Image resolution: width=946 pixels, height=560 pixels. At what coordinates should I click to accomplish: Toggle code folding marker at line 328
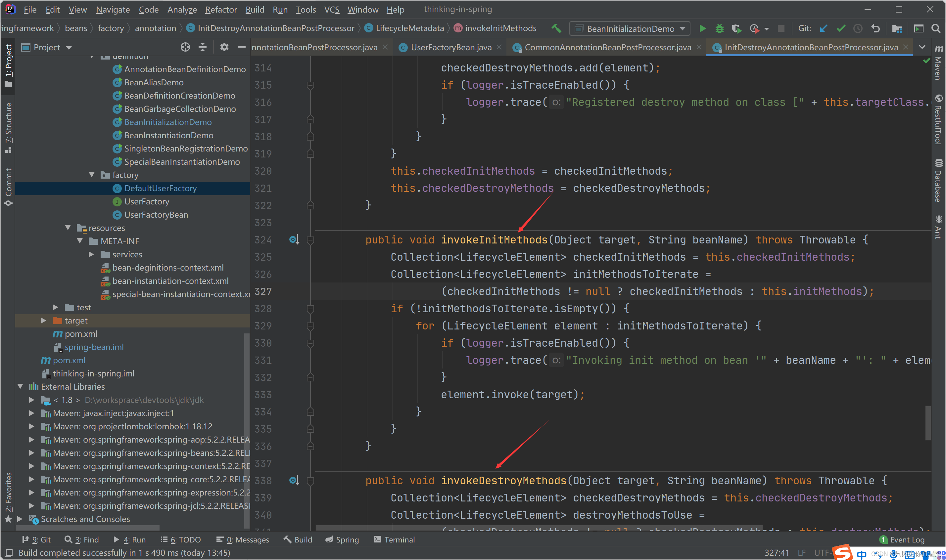point(310,309)
